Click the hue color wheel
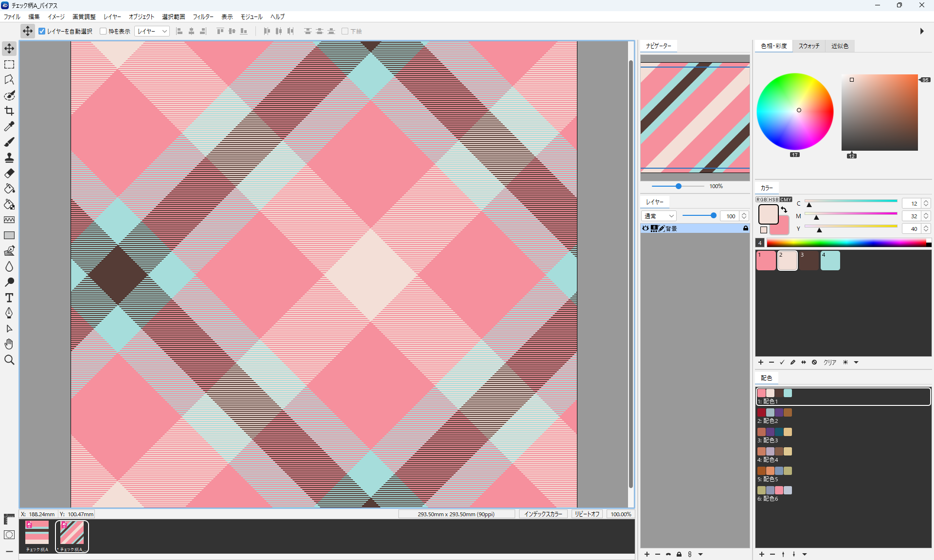Image resolution: width=934 pixels, height=560 pixels. 795,111
